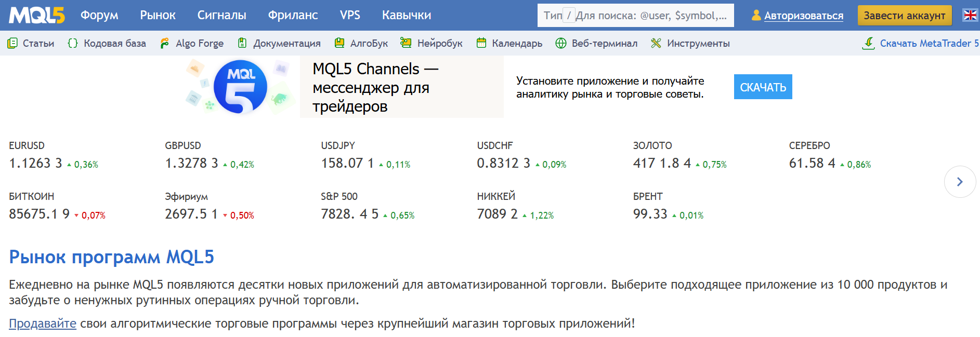Open the Рынок программ MQL5 heading
Viewport: 980px width, 337px height.
coord(112,257)
